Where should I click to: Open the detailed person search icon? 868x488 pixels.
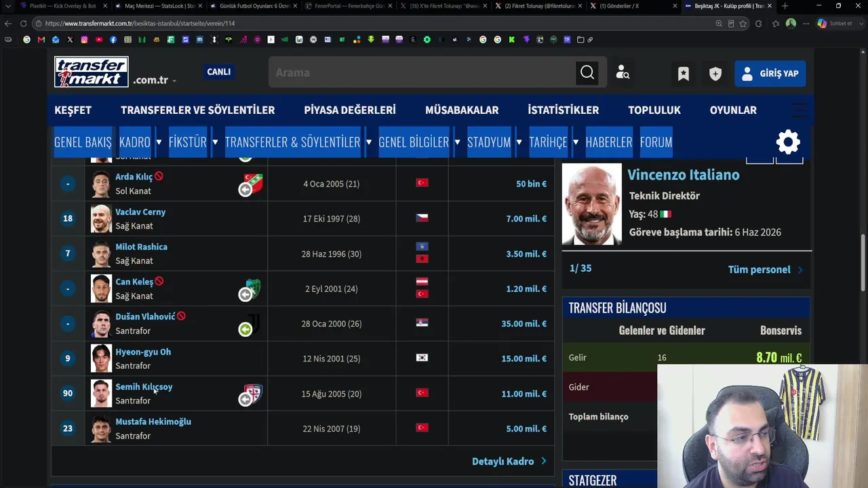623,73
